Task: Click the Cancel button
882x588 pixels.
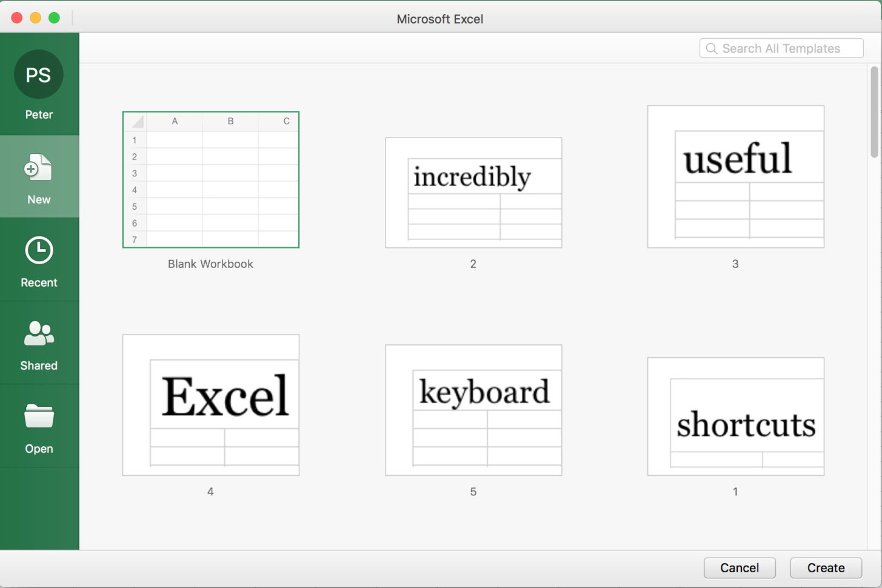Action: point(740,568)
